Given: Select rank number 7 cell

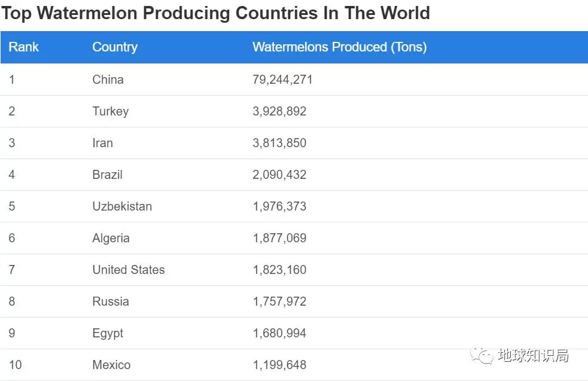Looking at the screenshot, I should click(x=12, y=270).
